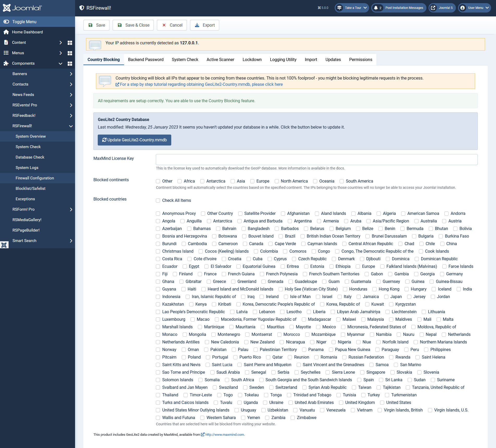Open the Take a Tour dropdown
496x448 pixels.
tap(352, 8)
